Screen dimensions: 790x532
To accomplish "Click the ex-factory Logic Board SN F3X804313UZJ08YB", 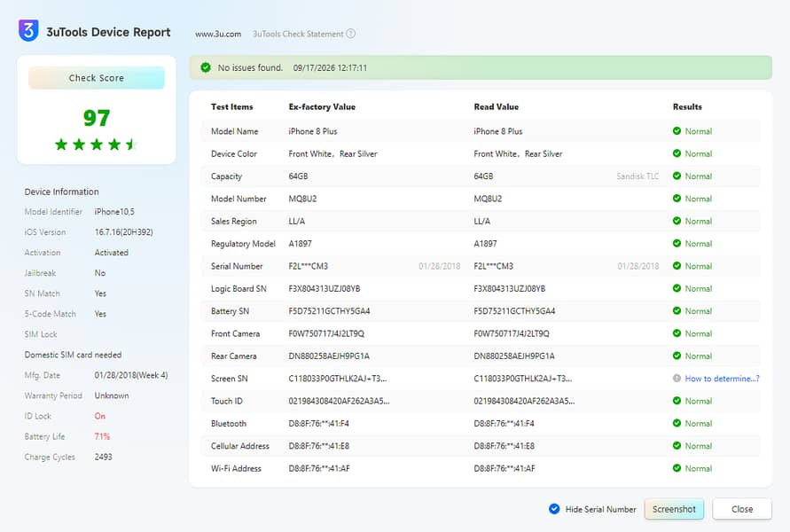I will (x=324, y=289).
